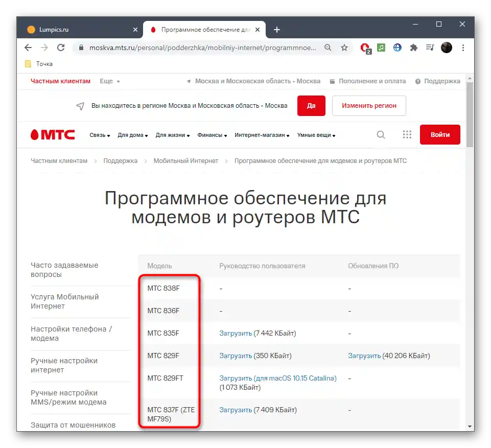This screenshot has height=448, width=491.
Task: Select the Программное обеспечение tab
Action: click(204, 30)
